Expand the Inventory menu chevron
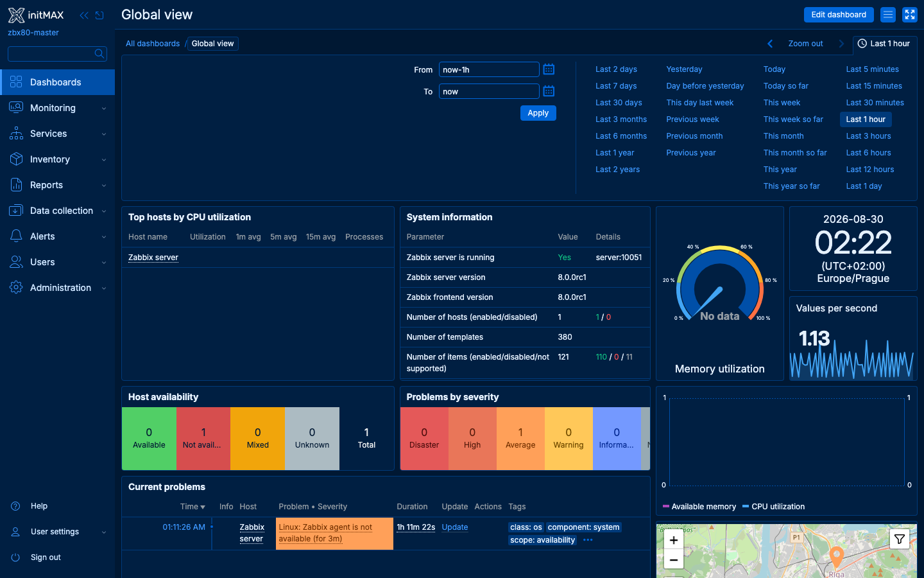The height and width of the screenshot is (578, 924). (104, 160)
